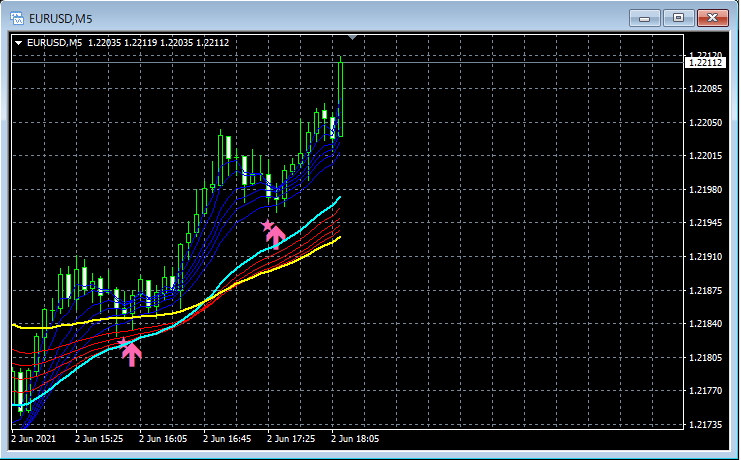
Task: Select the upper pink star signal marker
Action: [267, 226]
